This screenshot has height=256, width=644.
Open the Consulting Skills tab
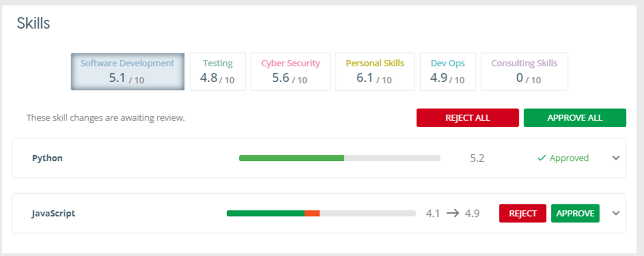coord(524,72)
